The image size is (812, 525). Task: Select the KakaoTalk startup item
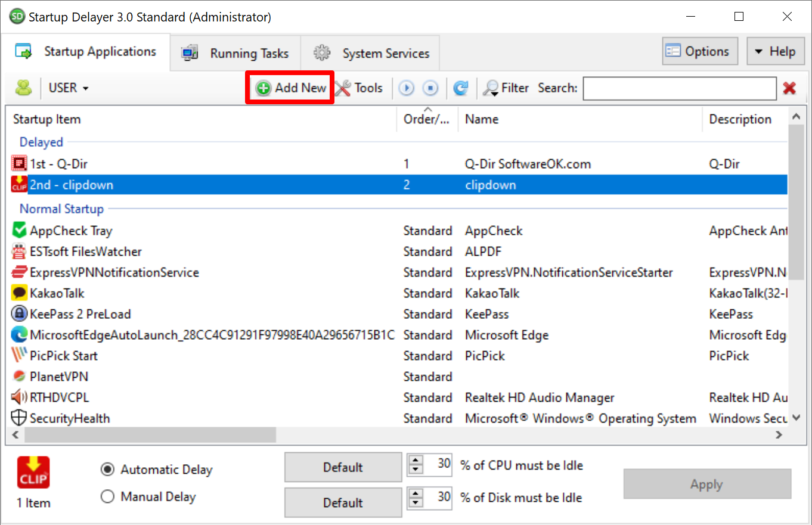click(57, 293)
